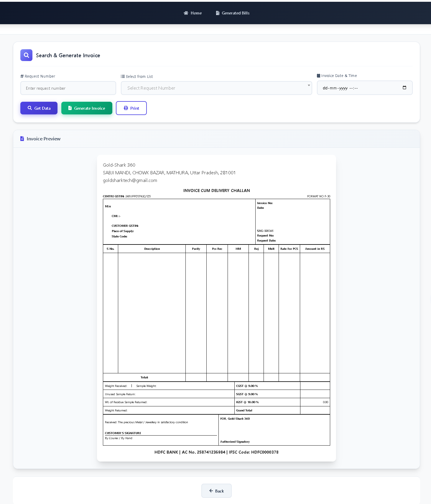
Task: Click the hash icon by Request Number
Action: (x=22, y=76)
